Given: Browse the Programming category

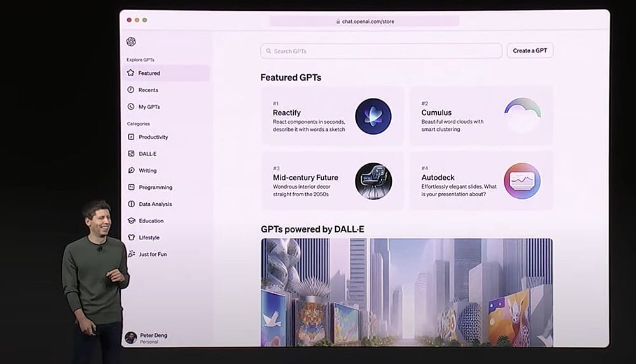Looking at the screenshot, I should 155,187.
